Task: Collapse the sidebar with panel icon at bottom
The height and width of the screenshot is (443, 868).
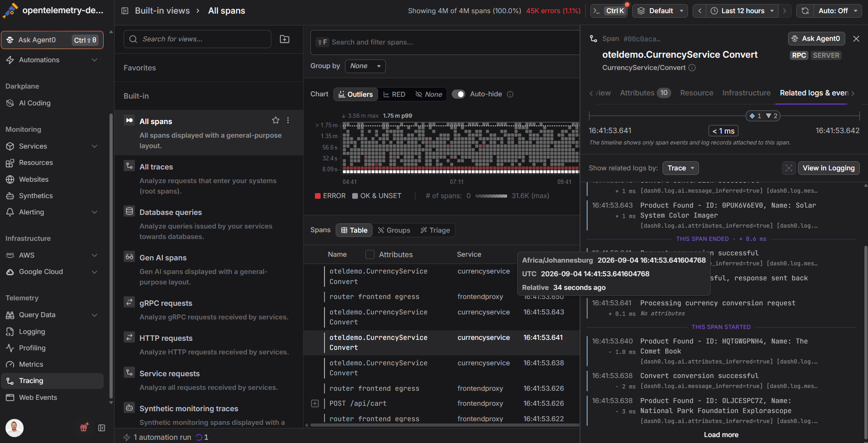Action: pos(102,428)
